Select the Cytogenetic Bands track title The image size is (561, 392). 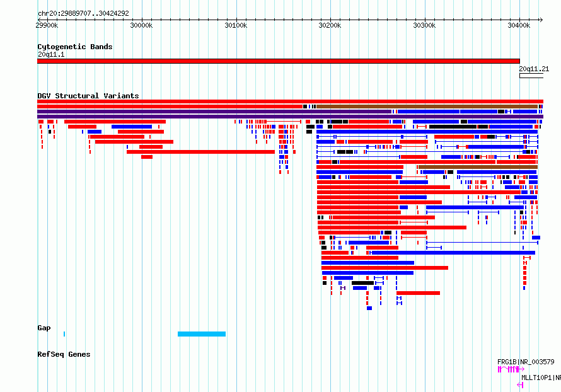coord(75,47)
